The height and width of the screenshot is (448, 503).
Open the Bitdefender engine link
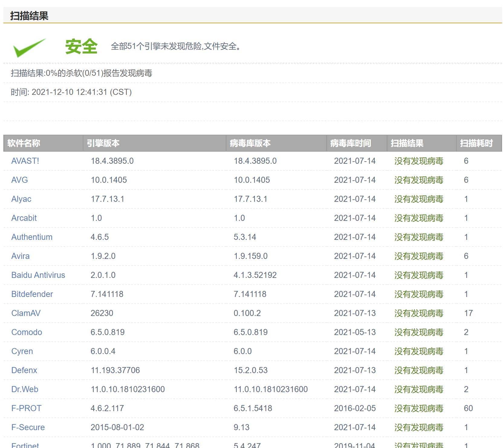(32, 294)
